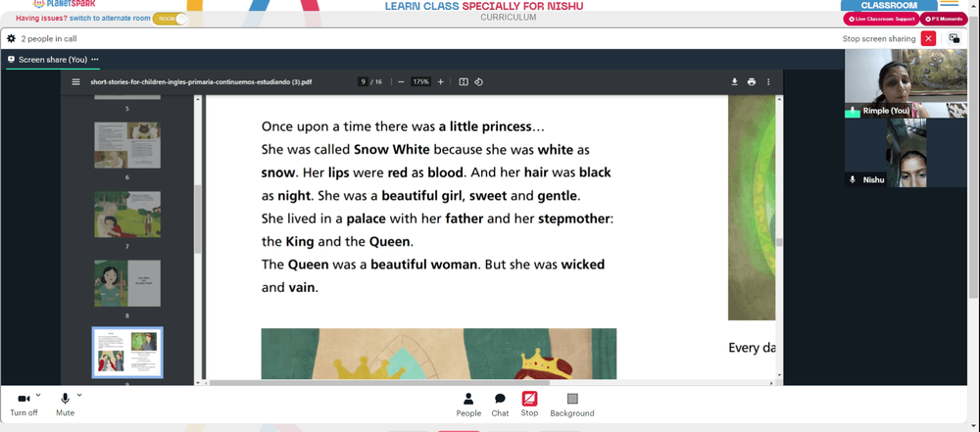This screenshot has width=980, height=432.
Task: Stop screen sharing with red X button
Action: pyautogui.click(x=929, y=39)
